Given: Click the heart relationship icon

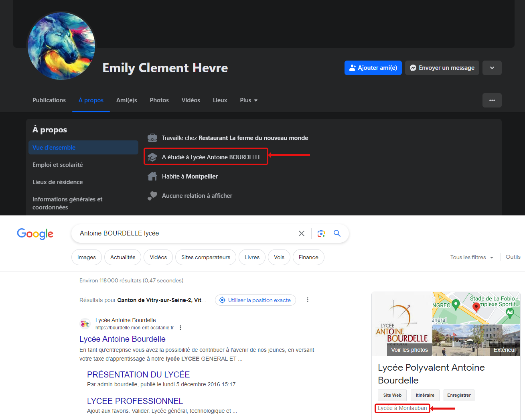Looking at the screenshot, I should 152,196.
